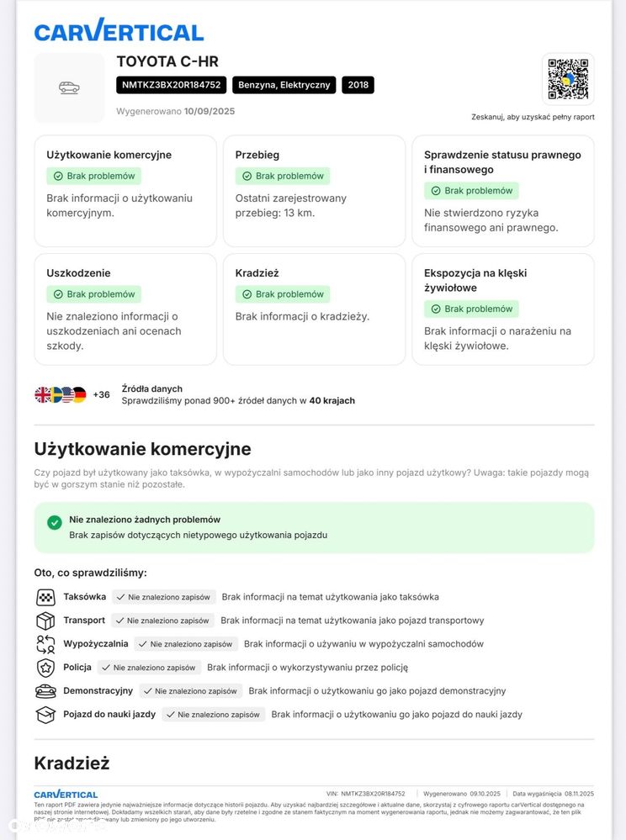Click the 2018 year tag
This screenshot has height=840, width=626.
click(358, 85)
